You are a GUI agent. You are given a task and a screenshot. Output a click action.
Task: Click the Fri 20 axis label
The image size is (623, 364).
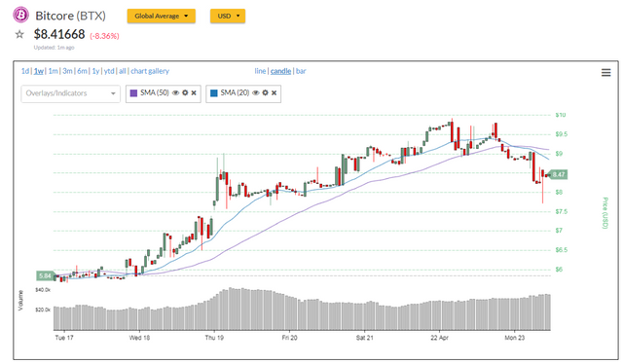[x=289, y=338]
